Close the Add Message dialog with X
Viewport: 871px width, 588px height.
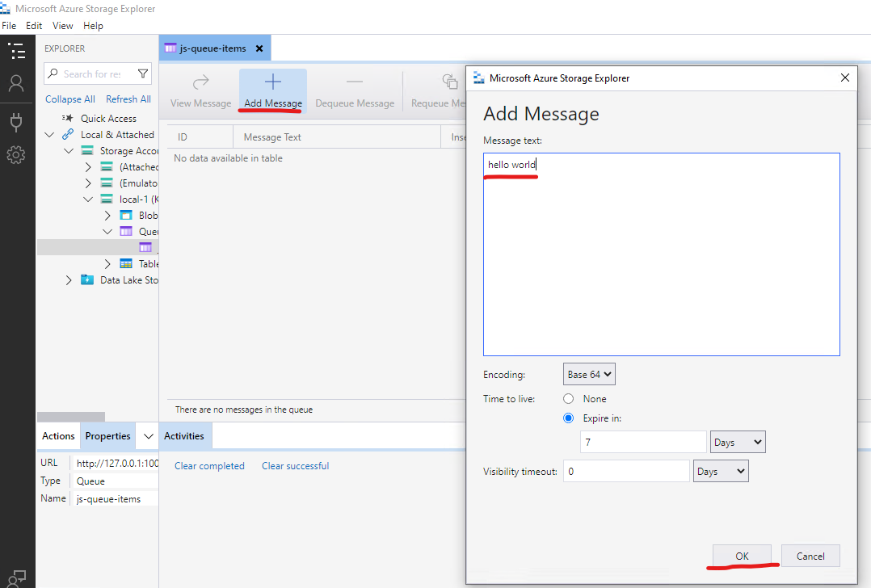(x=845, y=78)
